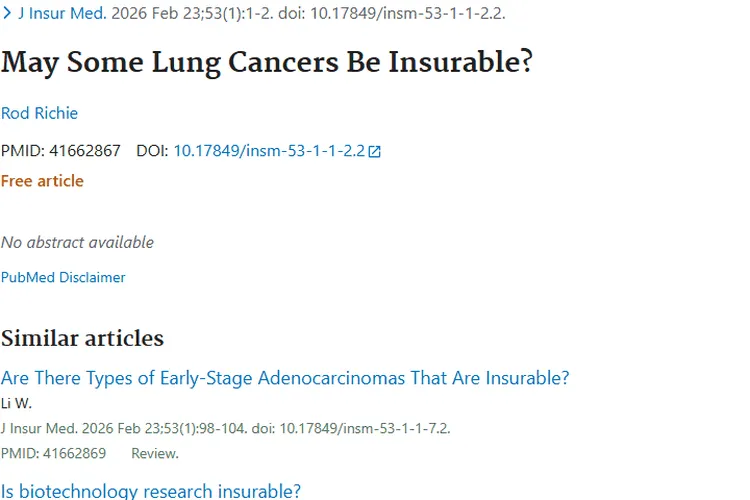The image size is (750, 500).
Task: Click the 'DOI:' label before the link
Action: point(153,151)
